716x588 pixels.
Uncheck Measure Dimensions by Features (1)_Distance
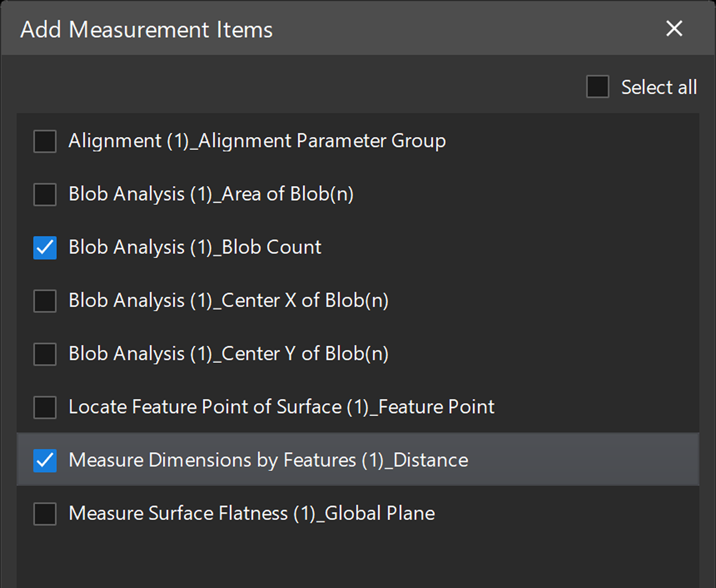coord(45,461)
